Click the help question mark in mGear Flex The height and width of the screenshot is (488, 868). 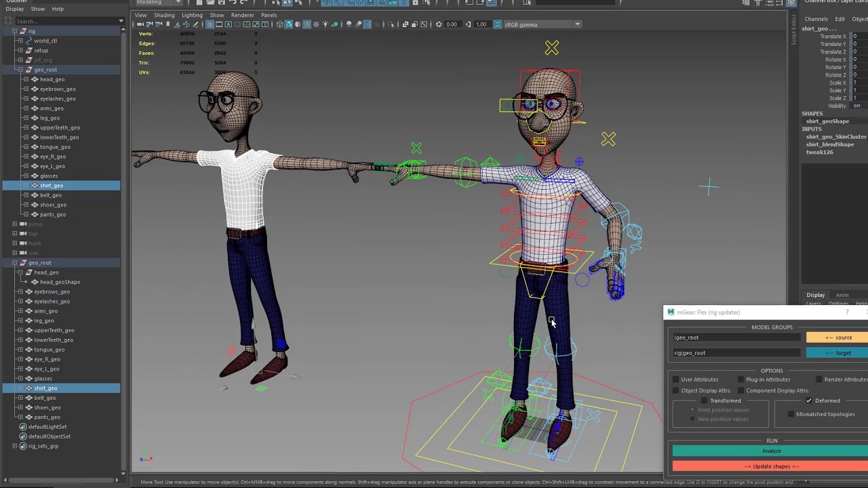coord(847,312)
